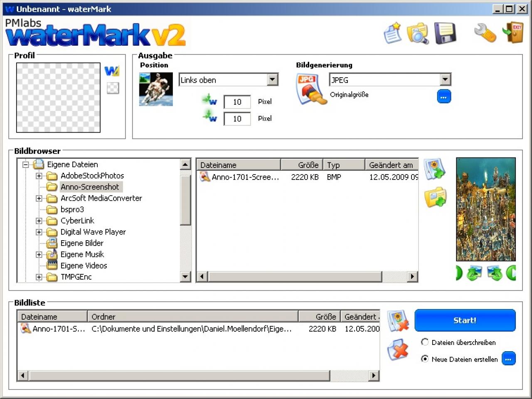Expand the AdobeStockPhotos folder
This screenshot has height=399, width=532.
tap(39, 176)
